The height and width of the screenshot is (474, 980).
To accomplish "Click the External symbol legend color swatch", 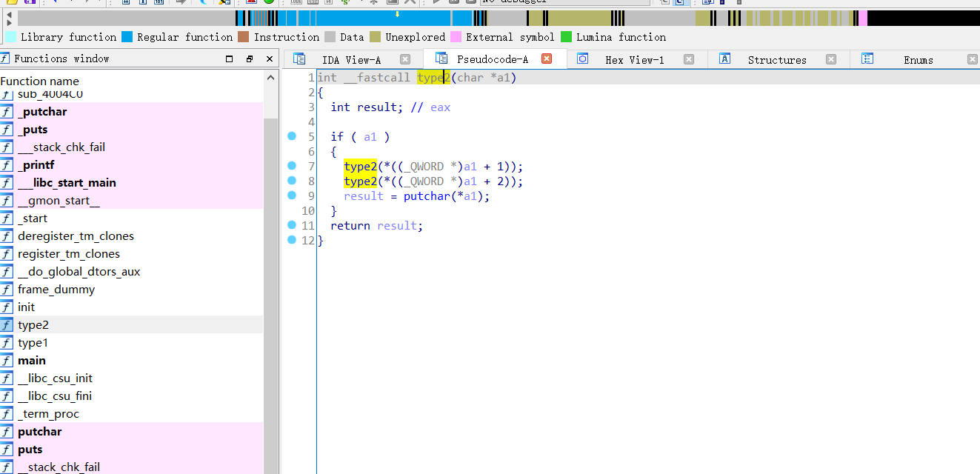I will pyautogui.click(x=456, y=37).
